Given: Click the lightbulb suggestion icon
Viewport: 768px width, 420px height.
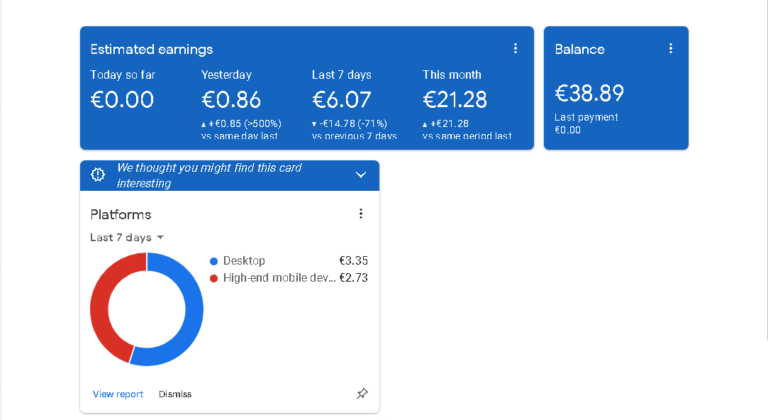Looking at the screenshot, I should tap(97, 175).
